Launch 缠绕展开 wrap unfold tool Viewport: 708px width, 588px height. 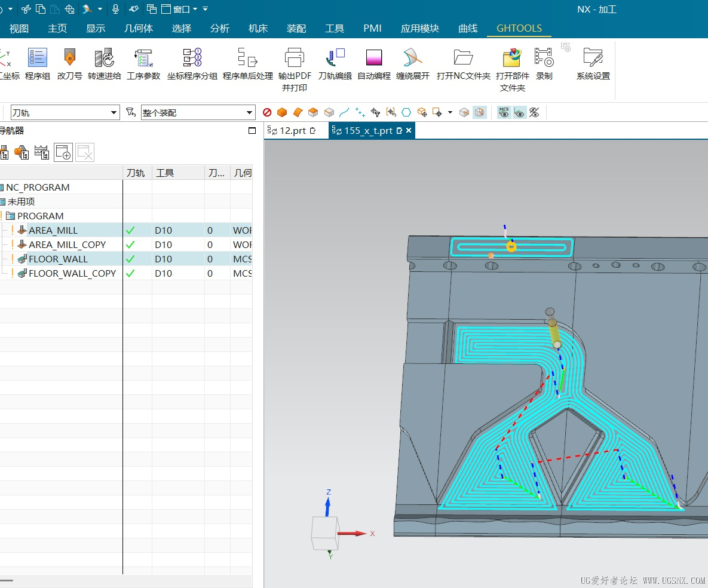coord(413,58)
